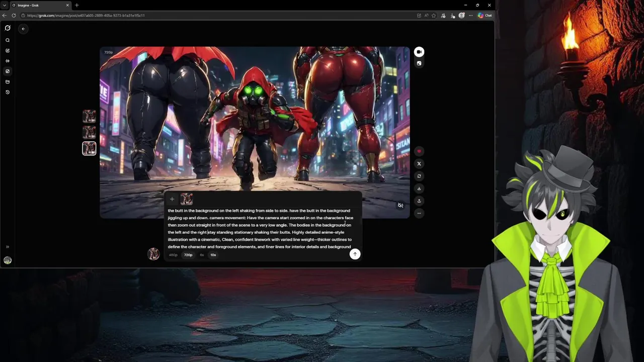
Task: View site information lock icon
Action: 23,16
